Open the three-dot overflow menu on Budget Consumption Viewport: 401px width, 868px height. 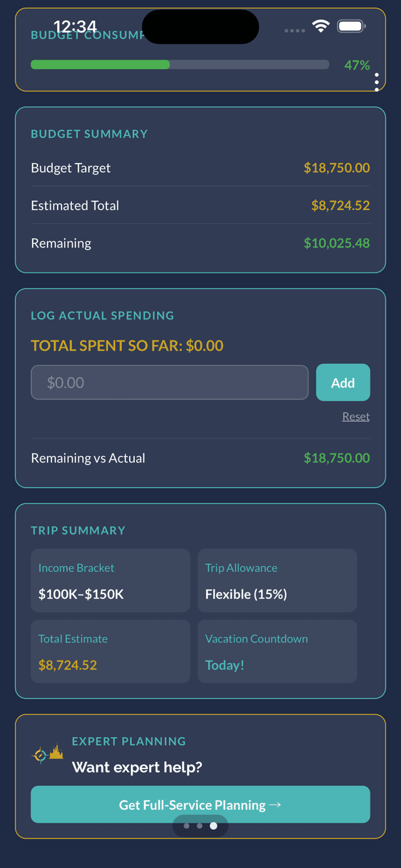tap(377, 81)
